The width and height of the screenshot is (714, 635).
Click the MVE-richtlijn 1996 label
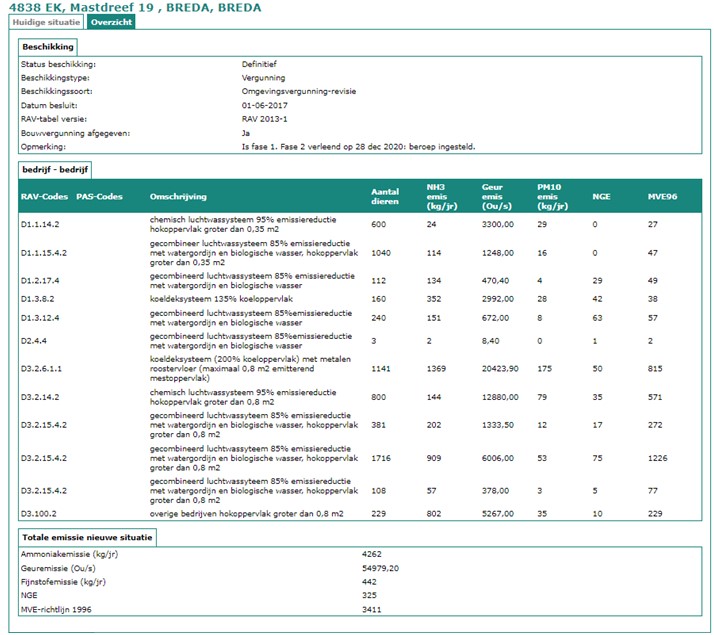click(56, 610)
